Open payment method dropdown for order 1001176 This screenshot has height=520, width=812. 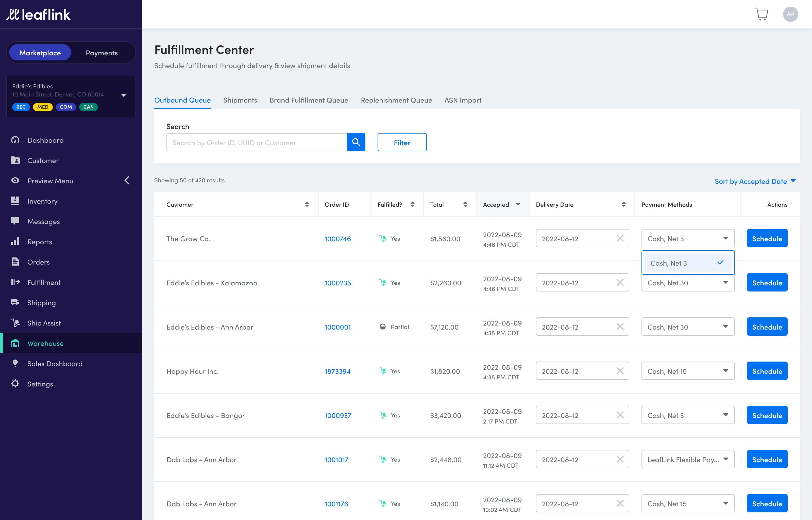pos(687,503)
